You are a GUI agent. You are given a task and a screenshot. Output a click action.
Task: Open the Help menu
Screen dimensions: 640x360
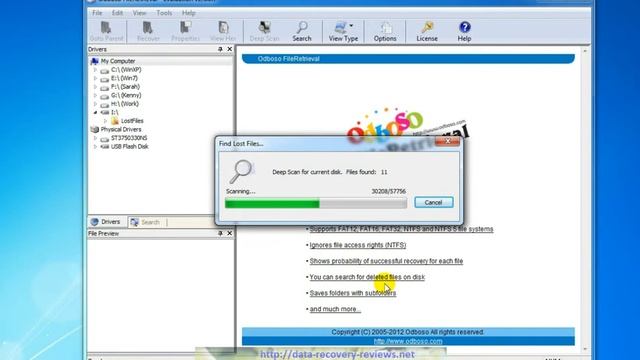click(x=189, y=13)
